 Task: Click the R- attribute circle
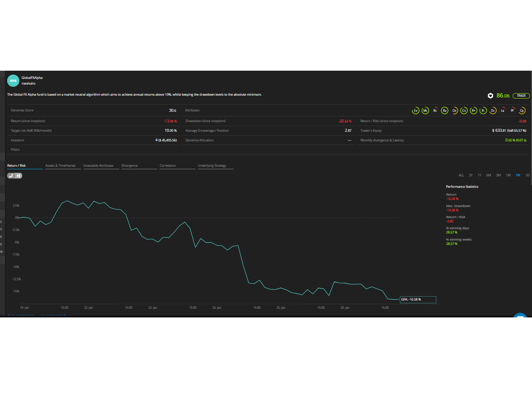point(483,111)
